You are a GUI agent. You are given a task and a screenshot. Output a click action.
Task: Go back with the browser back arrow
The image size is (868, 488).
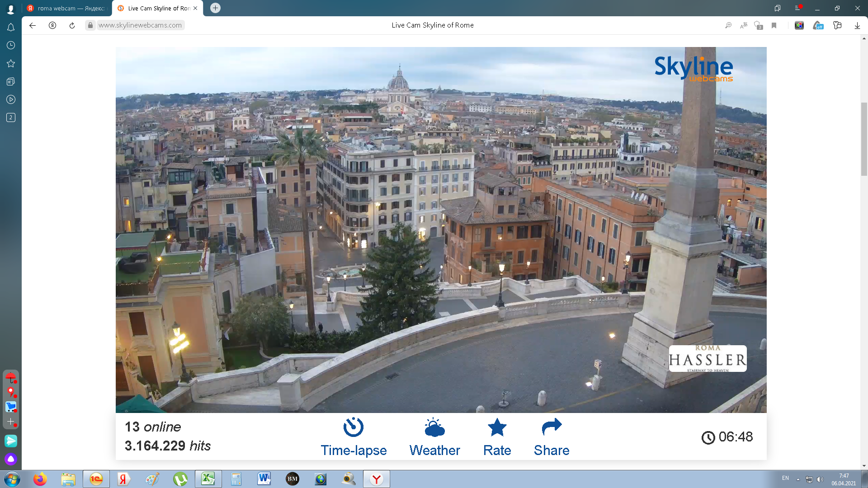(33, 25)
